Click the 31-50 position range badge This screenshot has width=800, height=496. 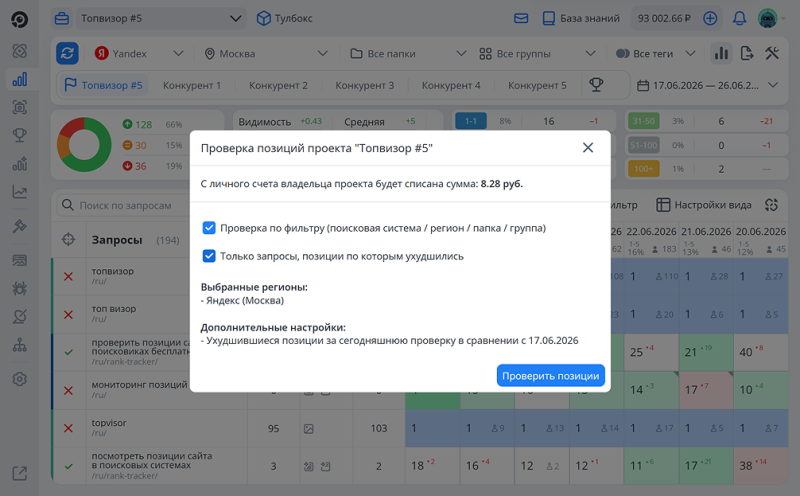[643, 121]
